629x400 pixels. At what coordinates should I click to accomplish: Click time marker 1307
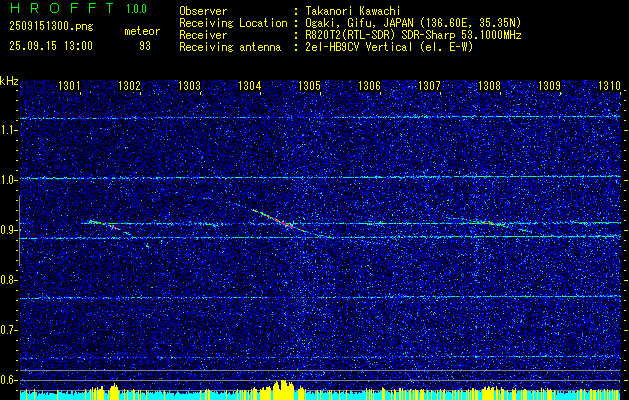click(x=429, y=85)
